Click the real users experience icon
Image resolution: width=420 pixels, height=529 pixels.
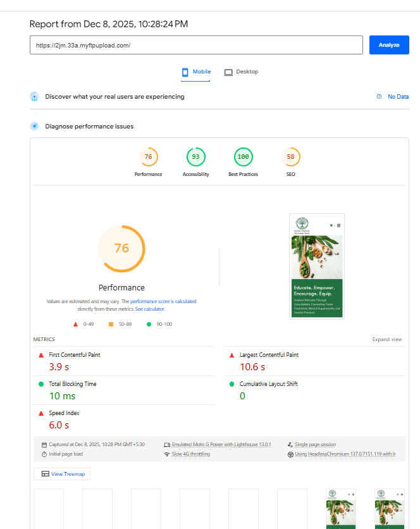click(35, 97)
